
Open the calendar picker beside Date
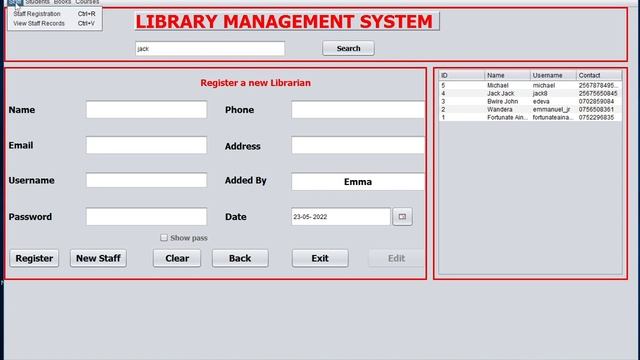[402, 217]
